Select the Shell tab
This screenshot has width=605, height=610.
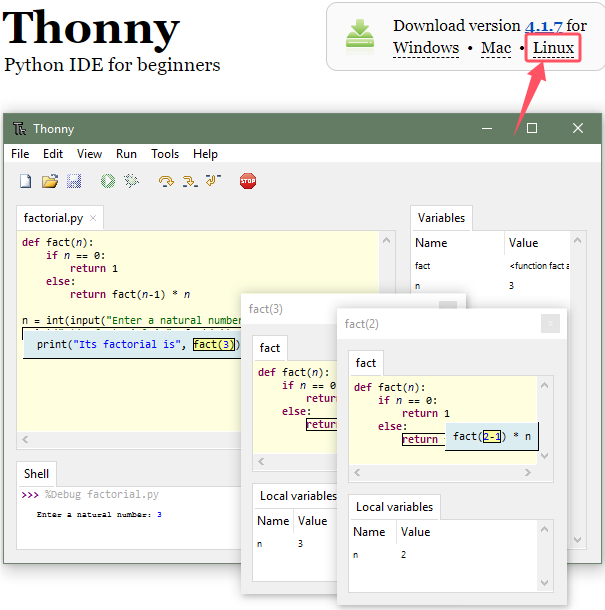(36, 474)
